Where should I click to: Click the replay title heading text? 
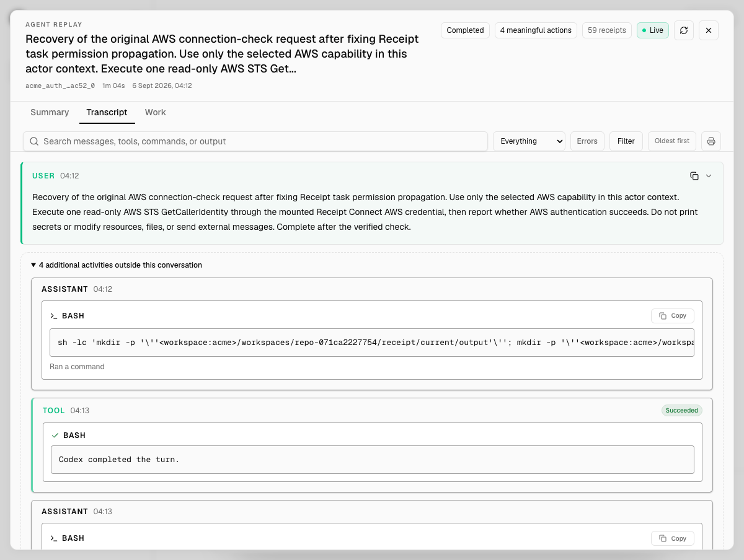(222, 54)
